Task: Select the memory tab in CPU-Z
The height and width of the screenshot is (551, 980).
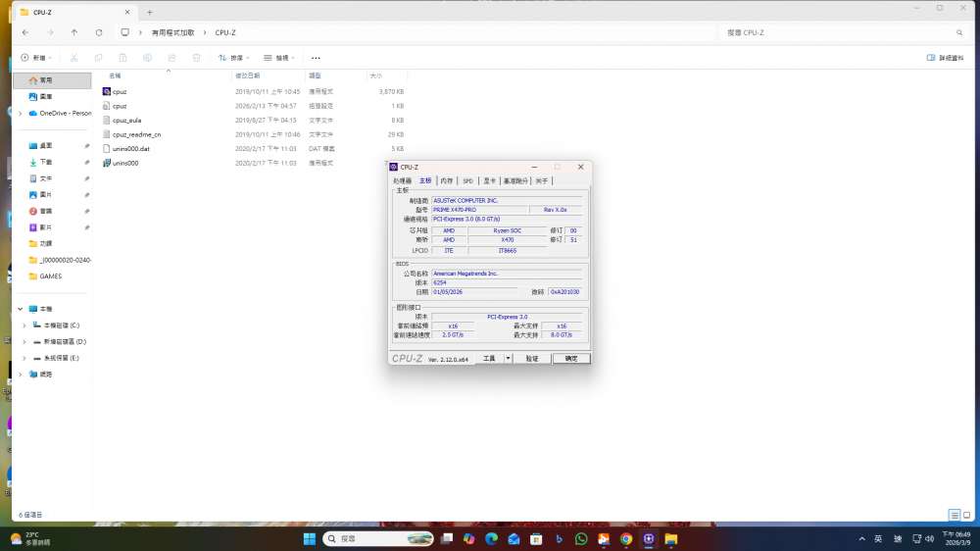Action: tap(446, 180)
